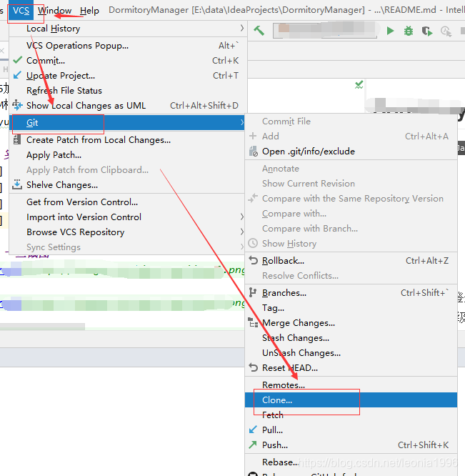The image size is (465, 476).
Task: Select Show History
Action: 351,244
